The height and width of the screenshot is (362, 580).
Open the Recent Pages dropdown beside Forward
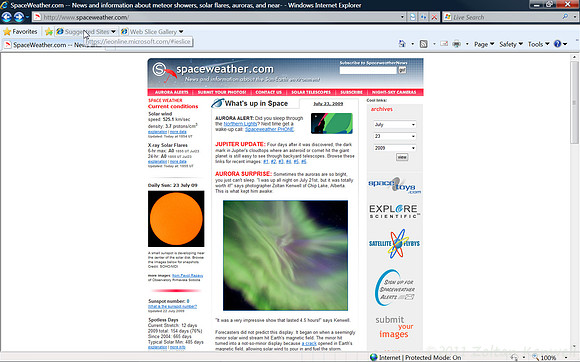pos(27,17)
